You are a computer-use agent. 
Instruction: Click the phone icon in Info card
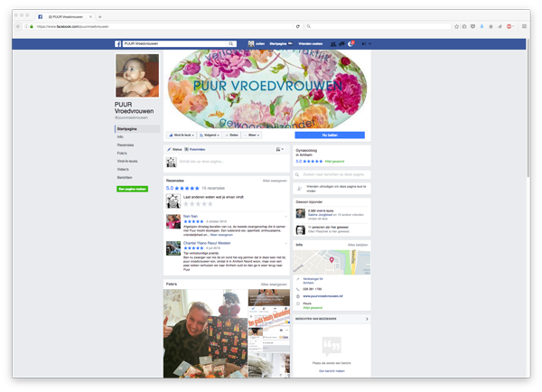298,289
